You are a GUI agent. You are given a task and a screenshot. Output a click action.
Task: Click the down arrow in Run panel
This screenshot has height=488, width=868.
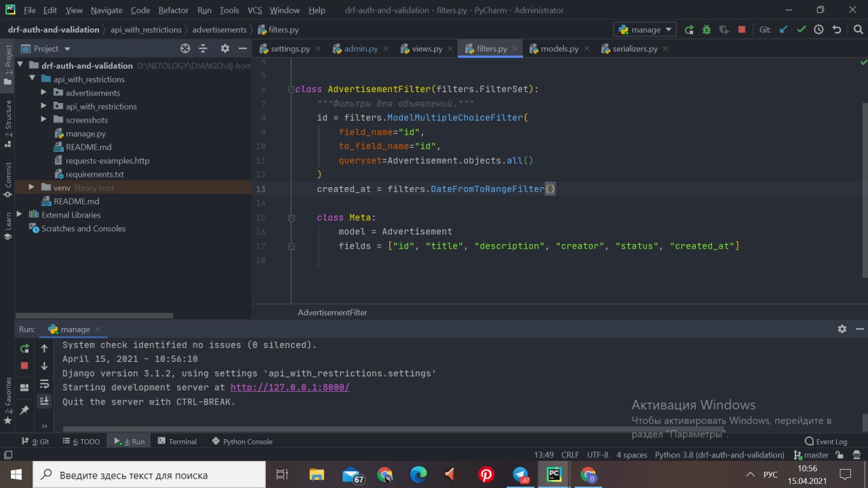[44, 366]
